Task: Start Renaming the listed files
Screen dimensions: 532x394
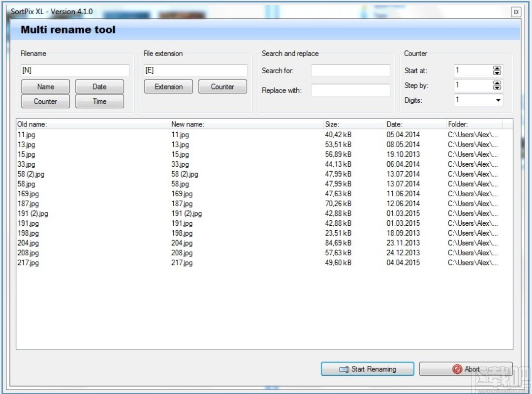Action: pyautogui.click(x=368, y=369)
